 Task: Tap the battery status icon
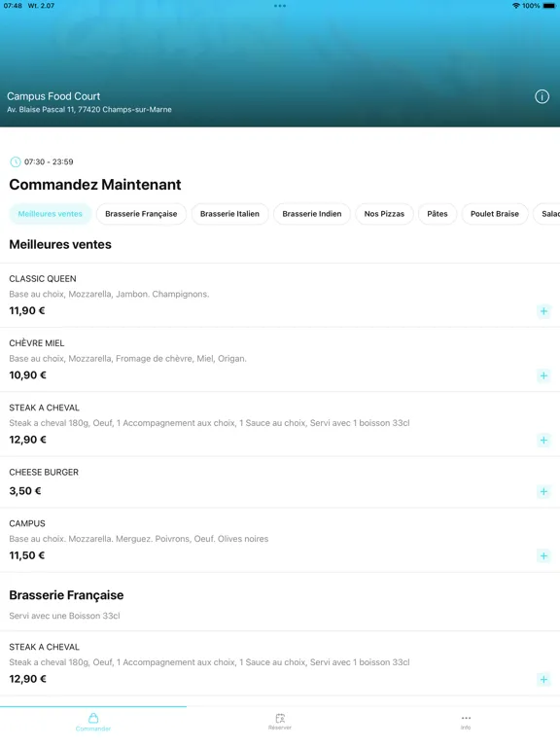pos(549,6)
